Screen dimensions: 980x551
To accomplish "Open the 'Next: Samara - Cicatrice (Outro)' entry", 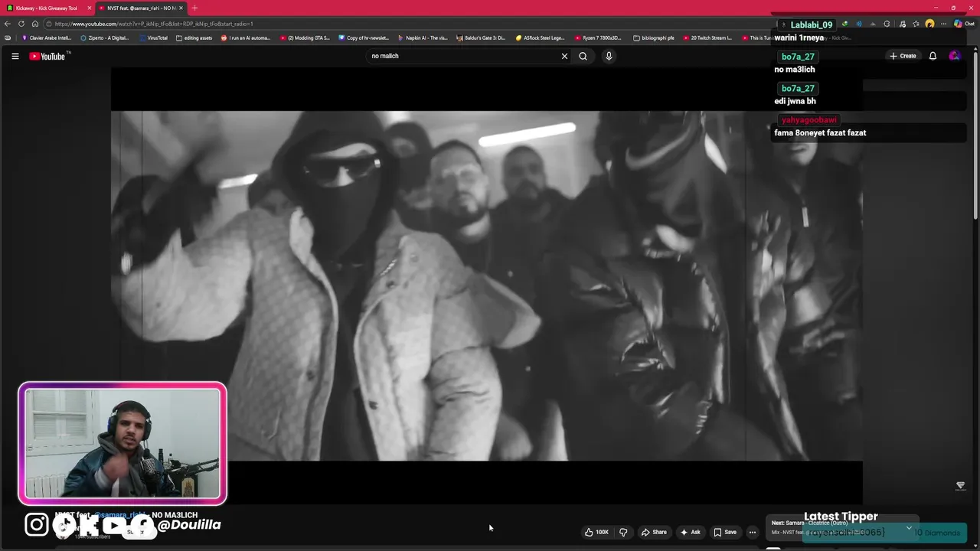I will (x=809, y=523).
